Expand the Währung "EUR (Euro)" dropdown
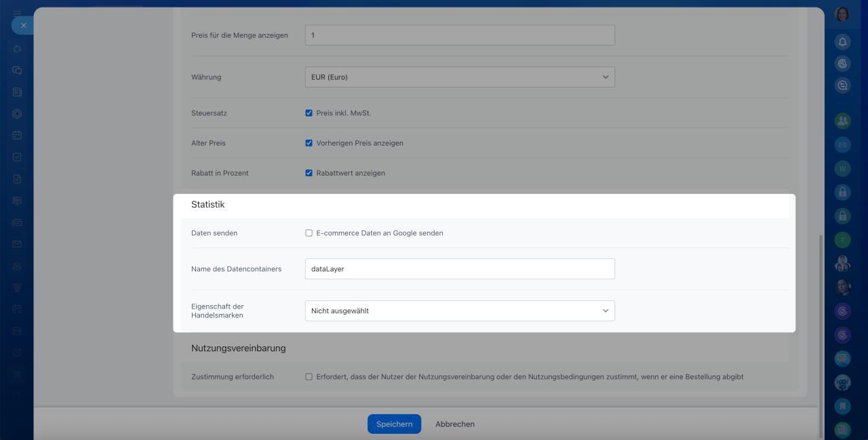This screenshot has height=440, width=868. [x=459, y=77]
